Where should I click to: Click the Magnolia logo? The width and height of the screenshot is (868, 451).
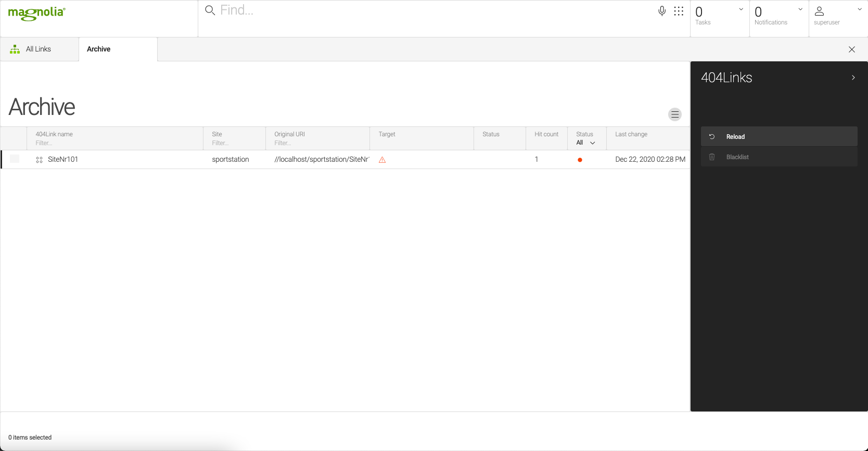click(x=36, y=14)
